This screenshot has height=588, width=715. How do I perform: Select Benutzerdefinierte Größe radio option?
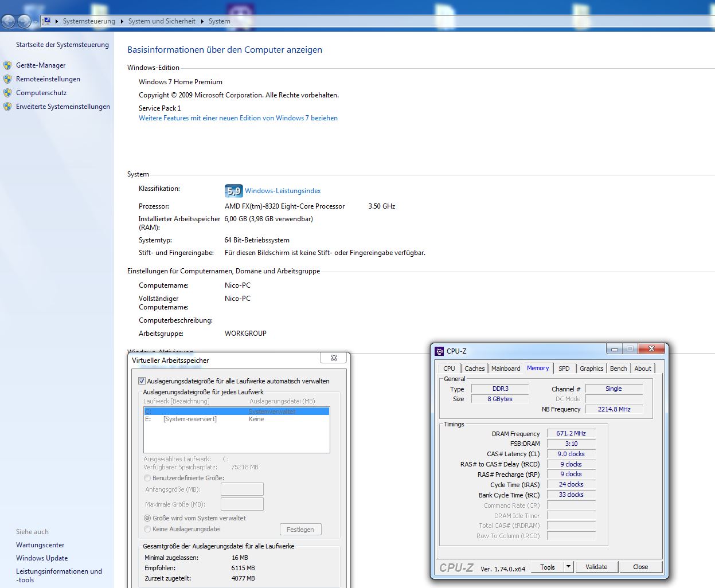pos(147,478)
